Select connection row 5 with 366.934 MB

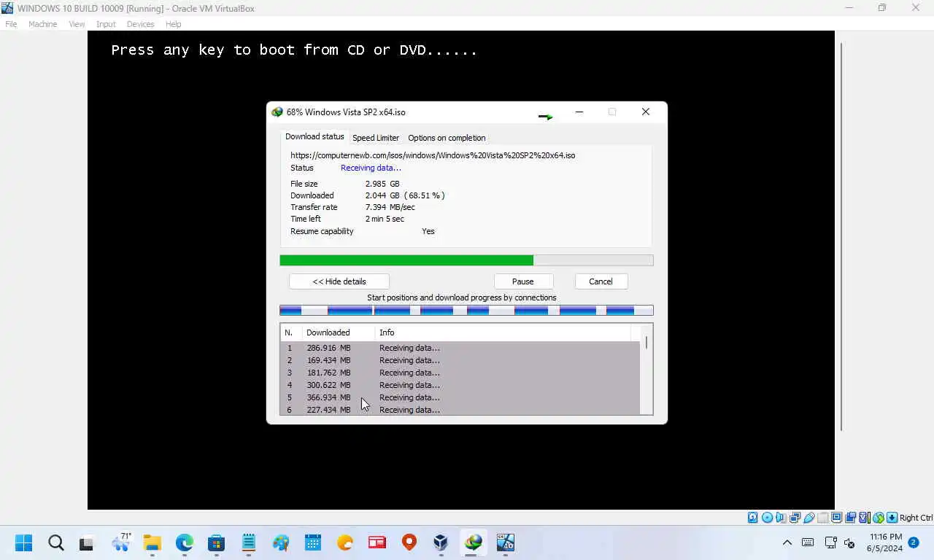point(460,397)
